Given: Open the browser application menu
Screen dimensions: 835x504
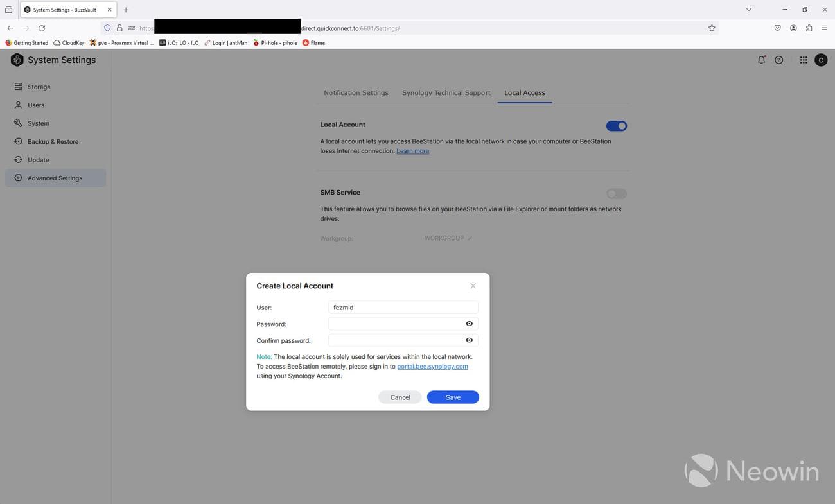Looking at the screenshot, I should point(824,28).
